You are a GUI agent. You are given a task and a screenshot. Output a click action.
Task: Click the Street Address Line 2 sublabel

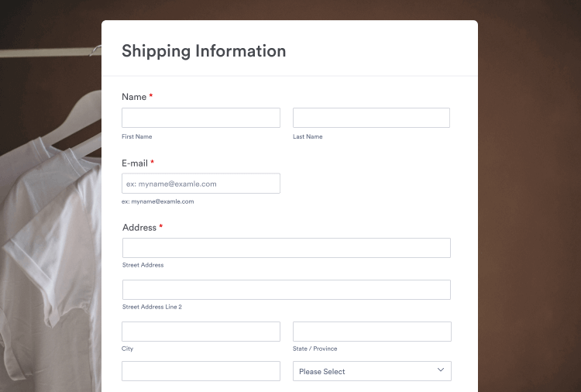[x=152, y=307]
